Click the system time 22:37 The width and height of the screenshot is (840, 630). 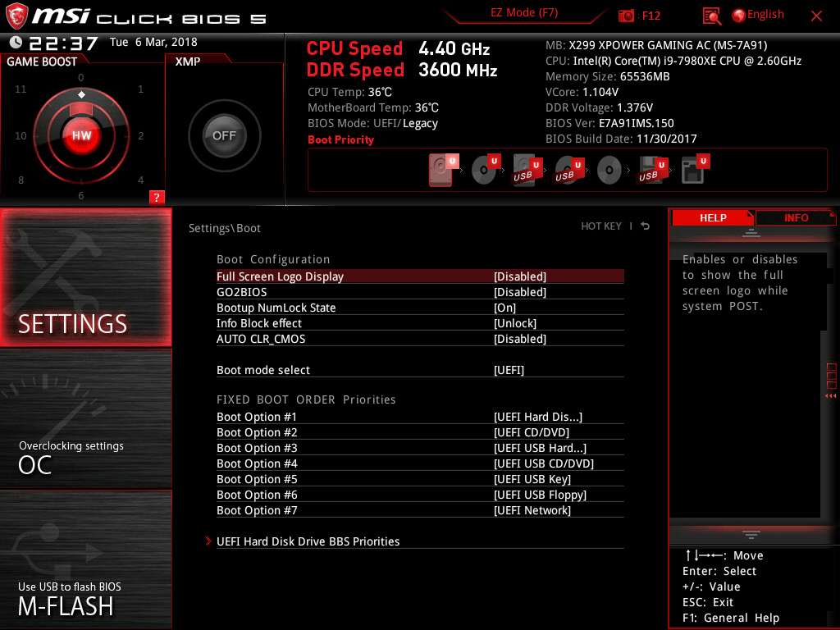click(x=63, y=43)
